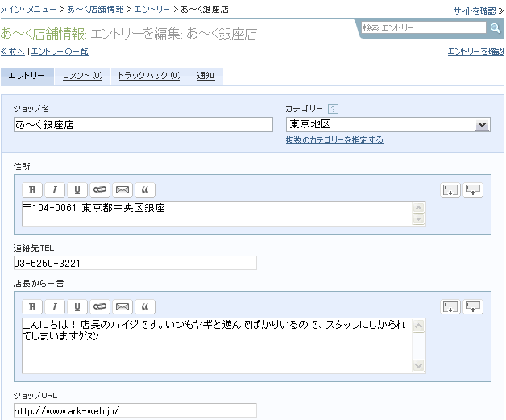
Task: Click into the ショップ名 text field
Action: (x=143, y=124)
